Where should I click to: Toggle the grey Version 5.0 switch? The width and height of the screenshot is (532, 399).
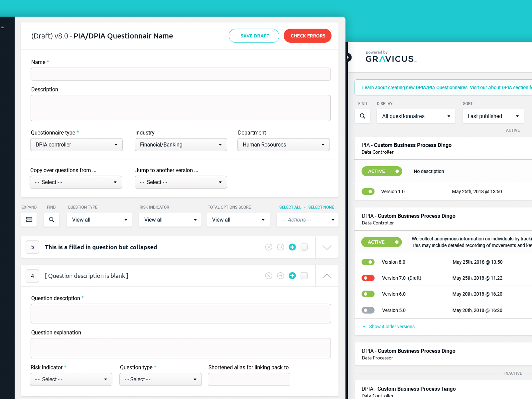tap(368, 310)
